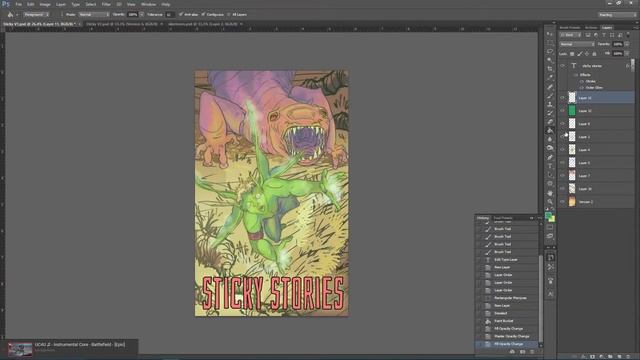Viewport: 640px width, 360px height.
Task: Open the Window menu
Action: tap(148, 4)
